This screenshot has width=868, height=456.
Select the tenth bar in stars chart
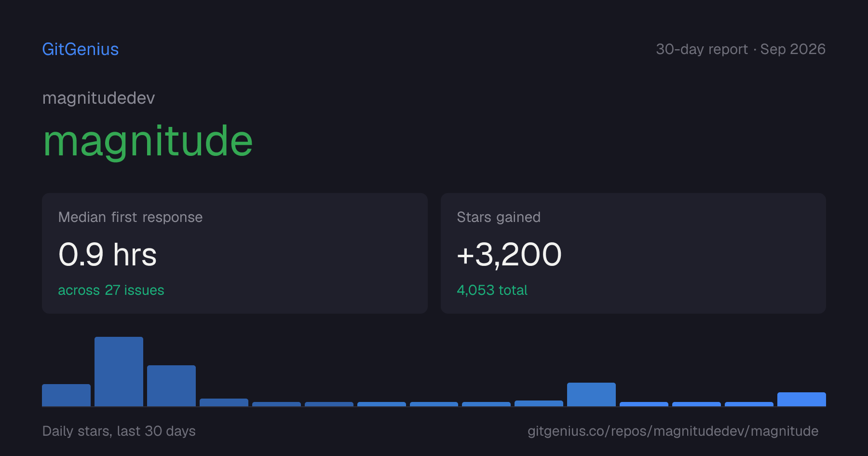click(539, 403)
